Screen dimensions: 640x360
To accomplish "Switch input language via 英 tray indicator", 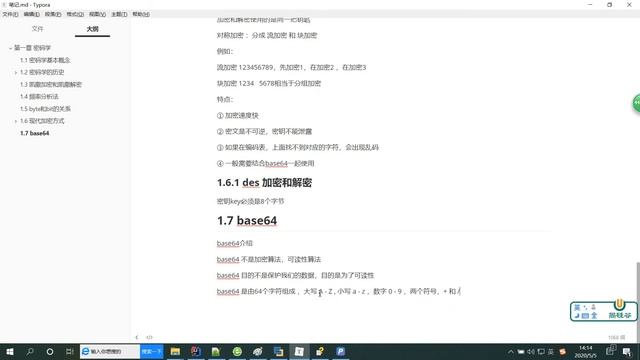I will click(551, 351).
